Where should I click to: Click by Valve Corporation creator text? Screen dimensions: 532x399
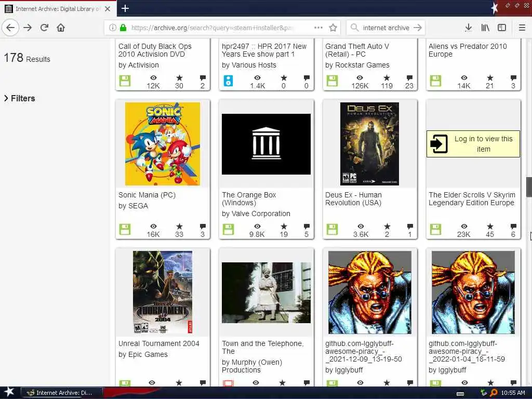[x=256, y=214]
